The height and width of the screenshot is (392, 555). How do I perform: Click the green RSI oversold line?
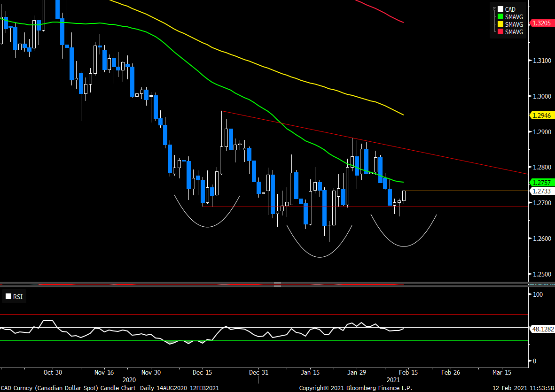point(264,341)
